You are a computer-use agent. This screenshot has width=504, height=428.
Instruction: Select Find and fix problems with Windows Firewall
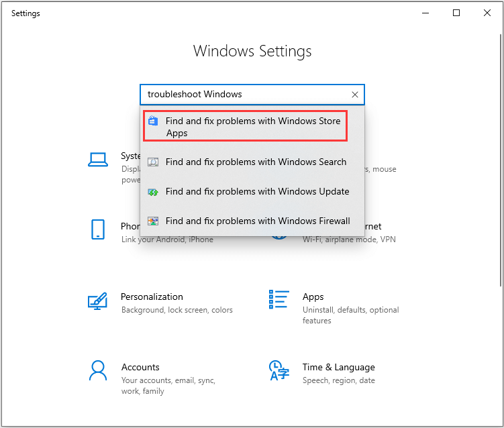click(252, 221)
